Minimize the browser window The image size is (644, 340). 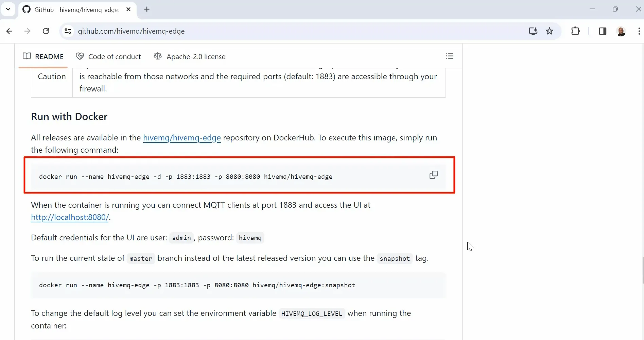coord(592,9)
